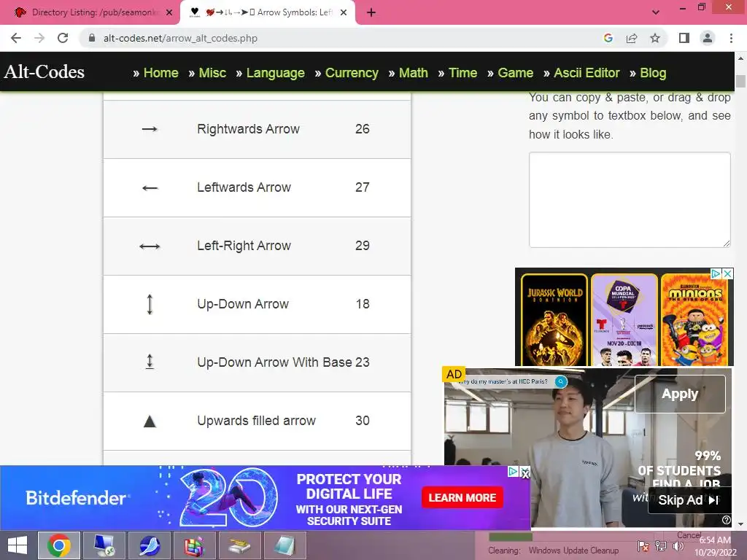
Task: Click the browser Forward arrow
Action: 39,38
